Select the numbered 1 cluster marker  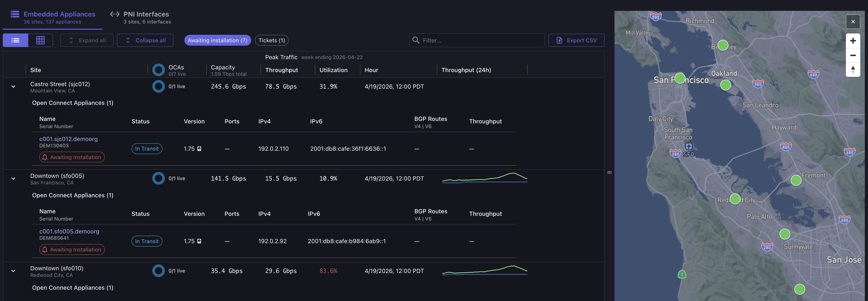click(x=682, y=274)
